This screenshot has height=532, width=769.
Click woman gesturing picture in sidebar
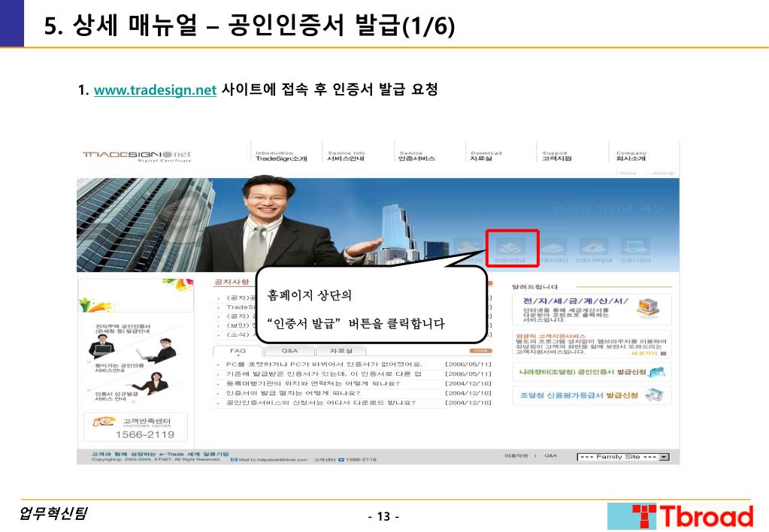[151, 383]
